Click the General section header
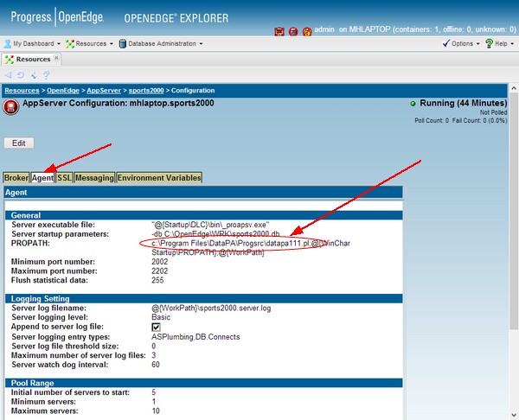 point(204,215)
